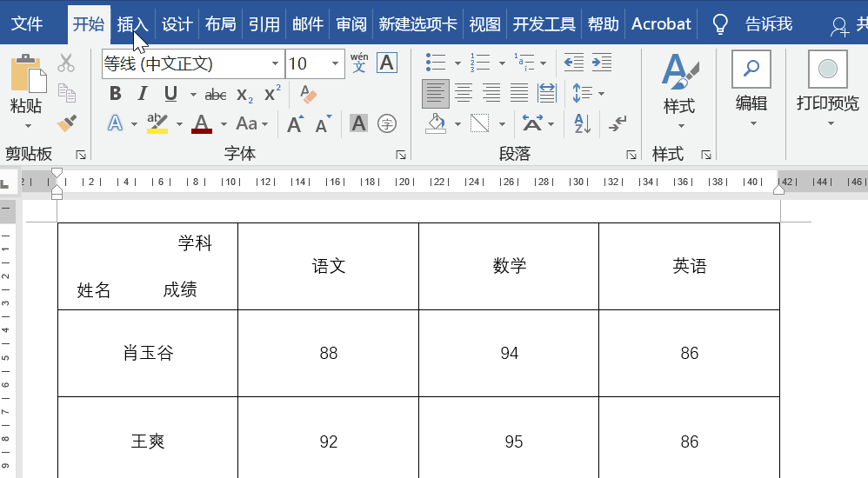This screenshot has height=478, width=868.
Task: Decrease paragraph indent
Action: tap(573, 63)
